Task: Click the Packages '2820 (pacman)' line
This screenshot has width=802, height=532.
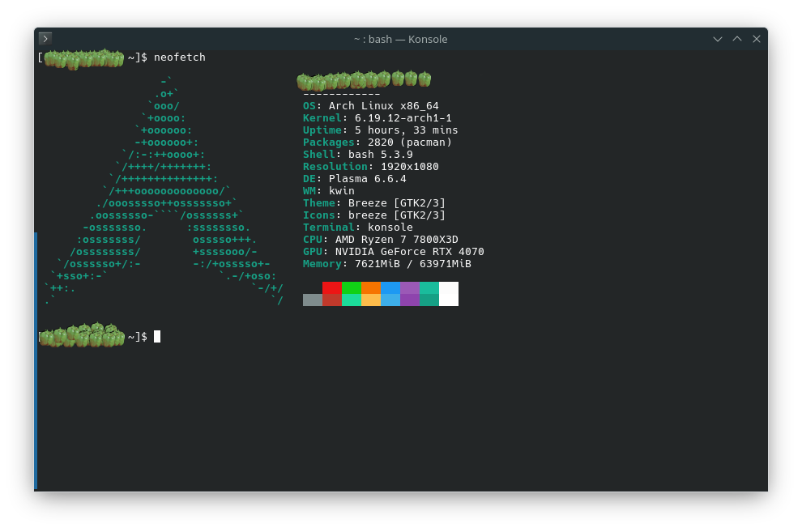Action: click(x=378, y=142)
